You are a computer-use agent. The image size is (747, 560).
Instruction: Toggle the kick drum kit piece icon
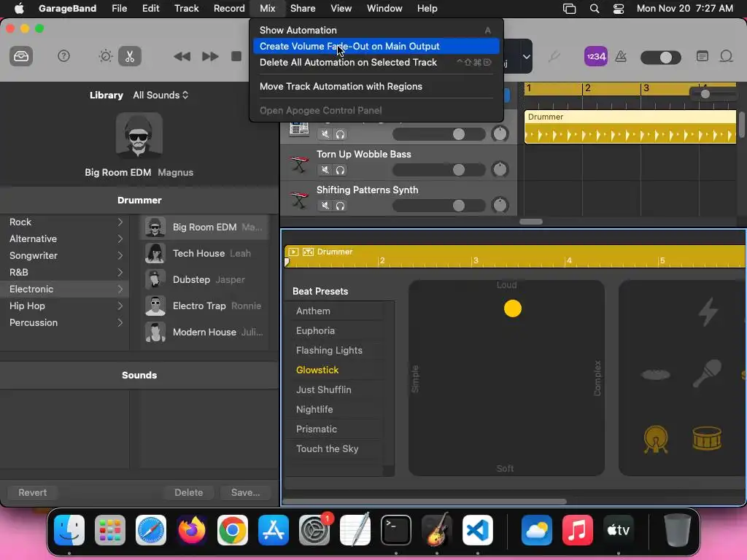pos(656,439)
